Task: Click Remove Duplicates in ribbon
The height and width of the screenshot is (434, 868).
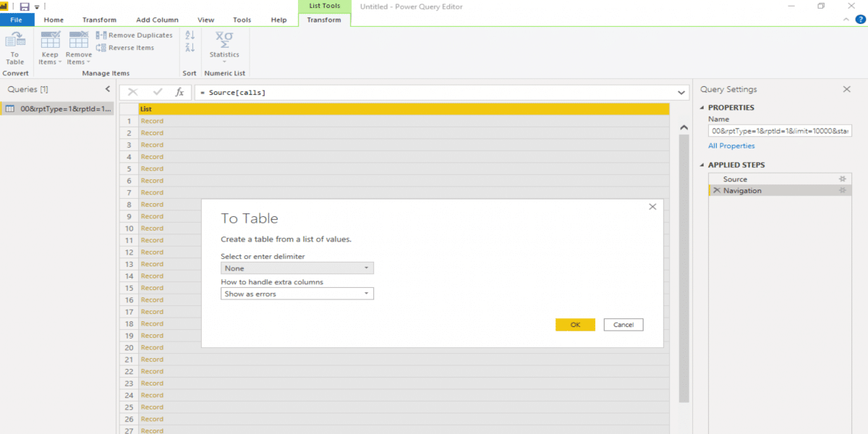Action: (x=135, y=35)
